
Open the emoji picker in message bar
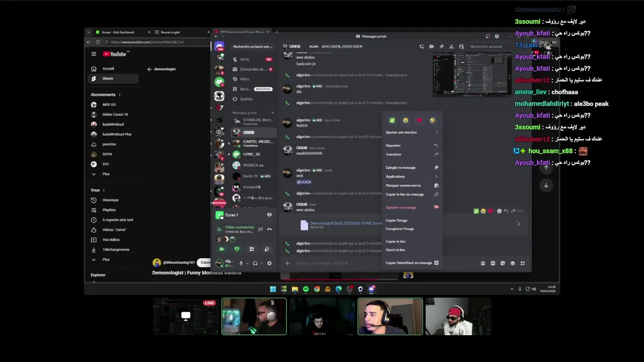pos(513,263)
